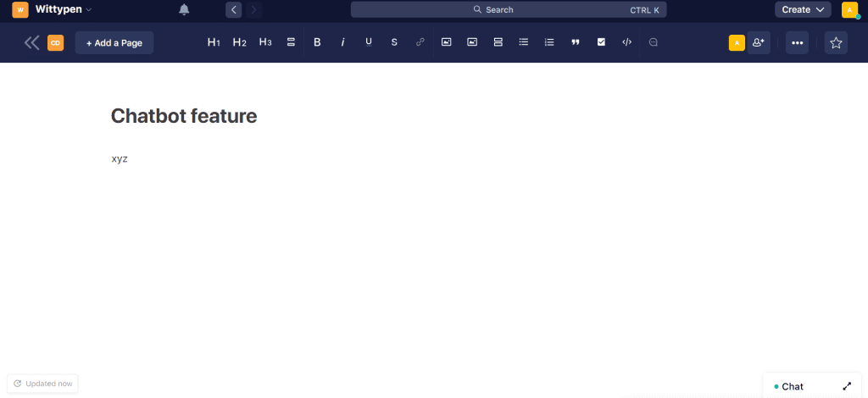Insert a hyperlink with link icon
Viewport: 868px width, 398px height.
click(420, 42)
